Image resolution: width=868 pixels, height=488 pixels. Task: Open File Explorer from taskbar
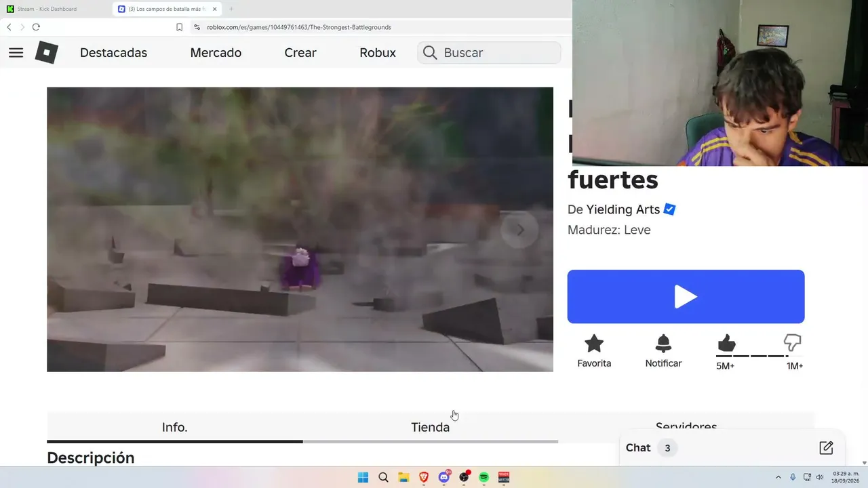click(403, 477)
